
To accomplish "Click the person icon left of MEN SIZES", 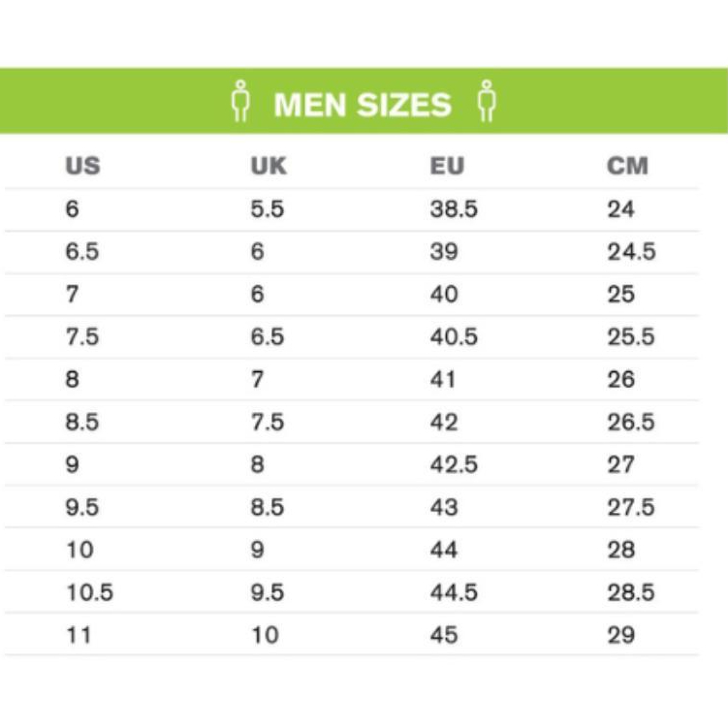I will (x=241, y=102).
